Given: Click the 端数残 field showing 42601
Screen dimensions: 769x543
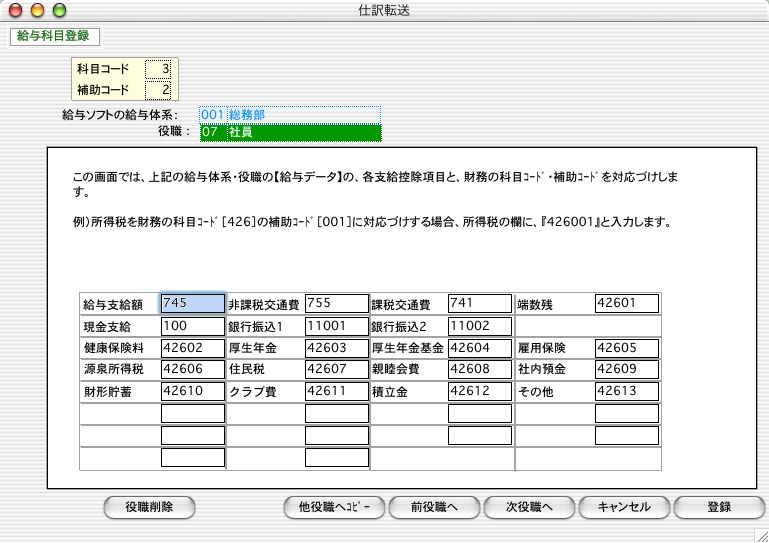Looking at the screenshot, I should coord(626,303).
